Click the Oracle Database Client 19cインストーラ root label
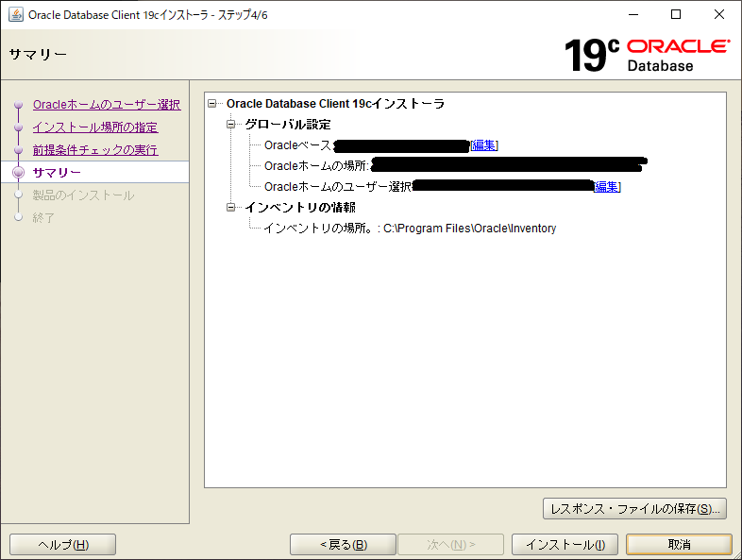This screenshot has width=742, height=560. pyautogui.click(x=335, y=104)
